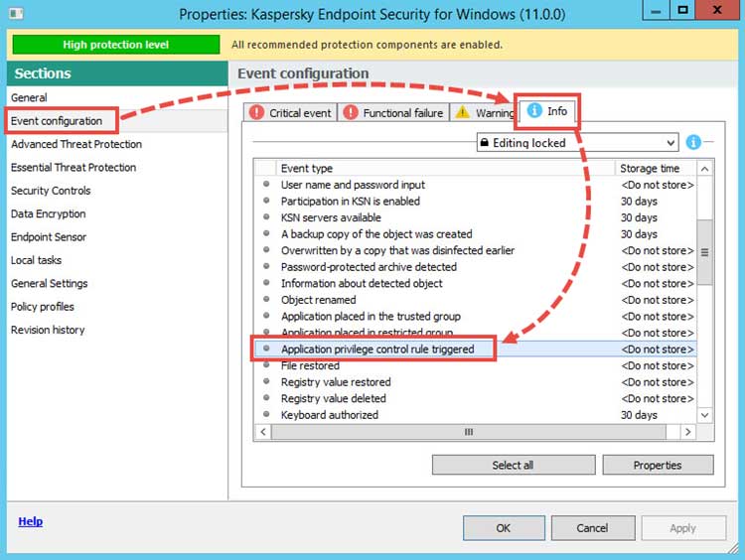Viewport: 745px width, 560px height.
Task: Select 'User name and password input' event
Action: coord(475,185)
